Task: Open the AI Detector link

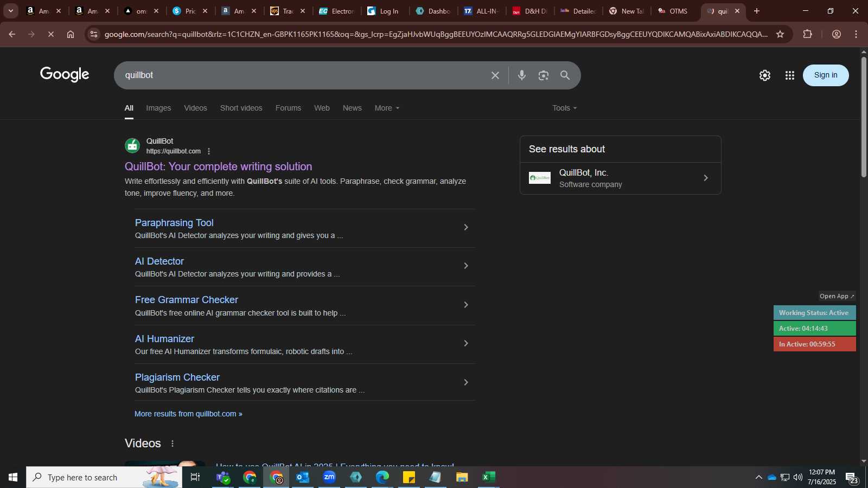Action: pos(159,261)
